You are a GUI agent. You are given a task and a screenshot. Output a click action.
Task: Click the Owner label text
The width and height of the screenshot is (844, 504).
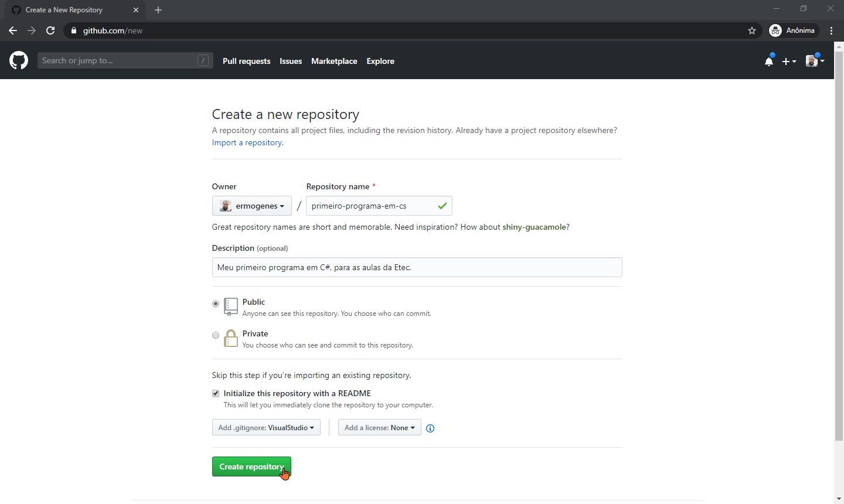[224, 186]
